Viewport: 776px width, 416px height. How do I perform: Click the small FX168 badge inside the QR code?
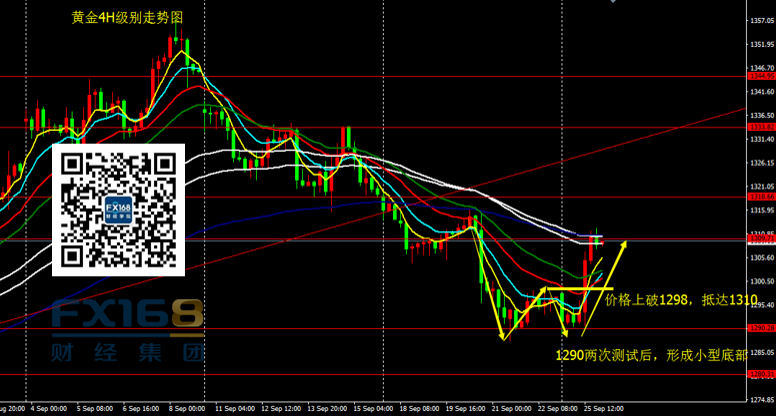click(118, 210)
